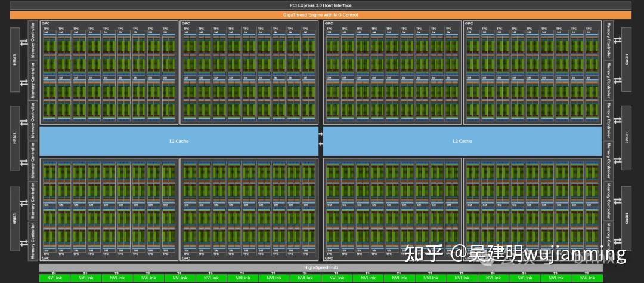Click the top-left HBM3 memory block
The height and width of the screenshot is (283, 644).
pyautogui.click(x=15, y=60)
